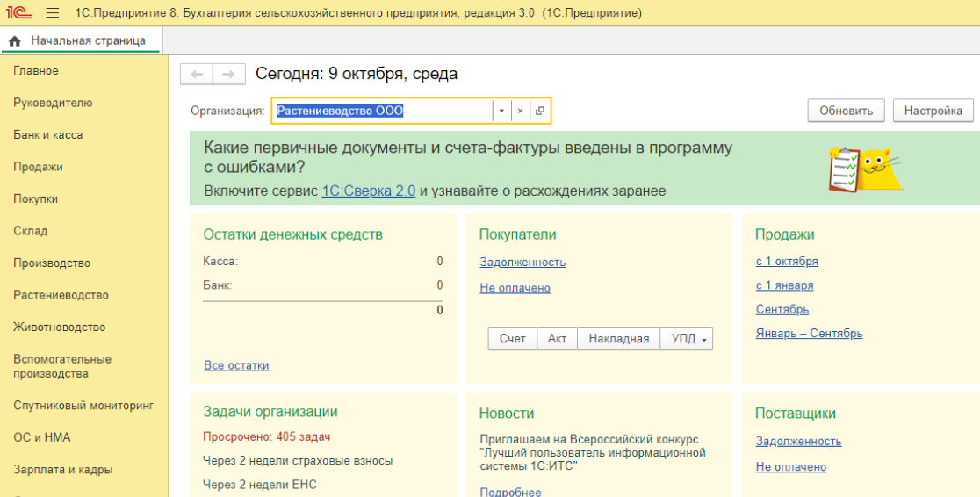Open the Сентябрь sales link
Image resolution: width=980 pixels, height=497 pixels.
[782, 309]
